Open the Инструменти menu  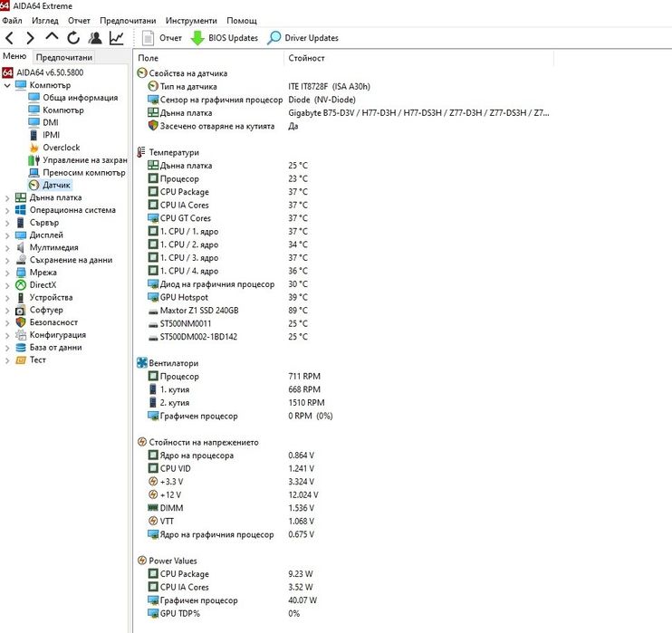point(191,21)
